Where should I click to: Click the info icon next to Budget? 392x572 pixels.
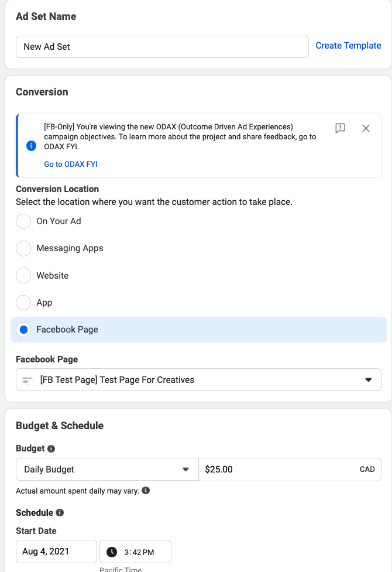[x=51, y=448]
